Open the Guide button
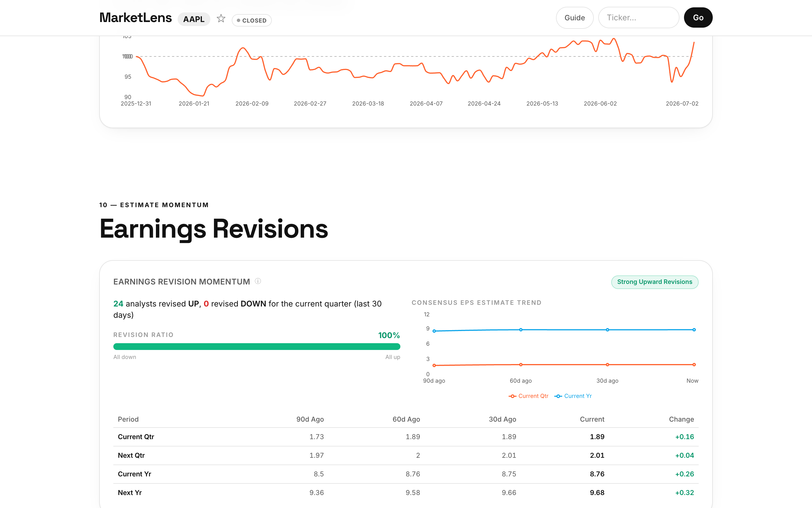Screen dimensions: 812x508 [x=574, y=18]
